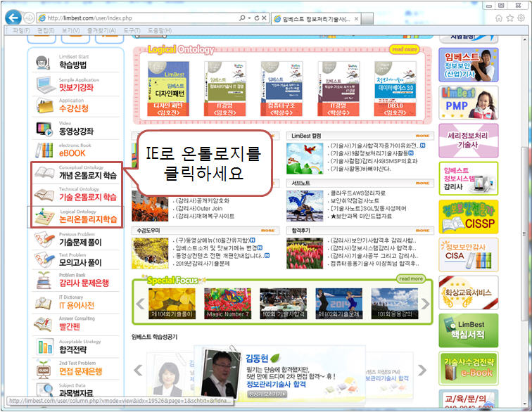This screenshot has width=532, height=412.
Task: Click the 합격전략 bar chart icon
Action: coord(45,347)
